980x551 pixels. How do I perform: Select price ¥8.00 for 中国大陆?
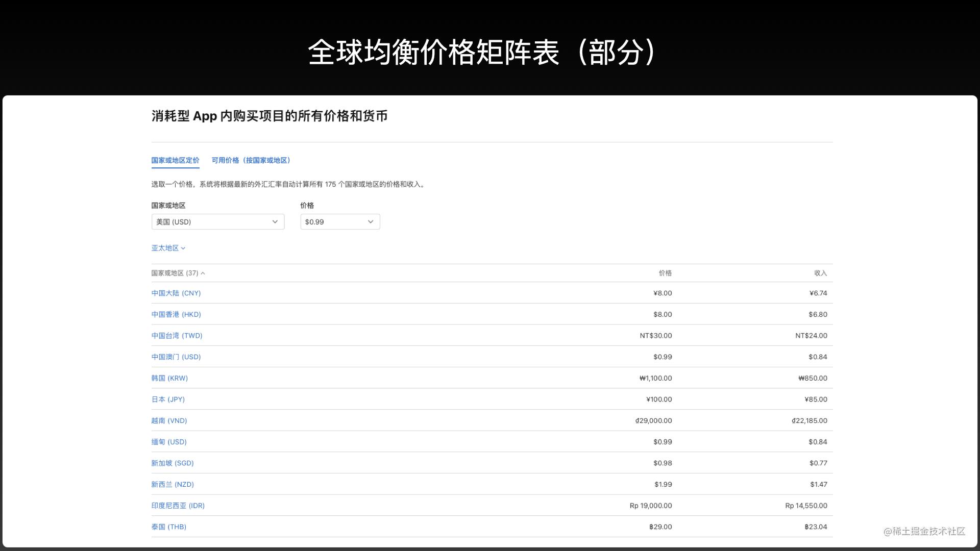tap(663, 293)
